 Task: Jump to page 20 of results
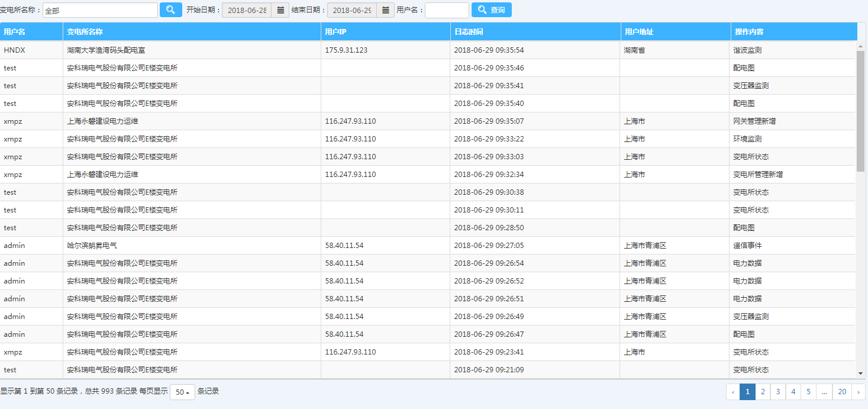pos(841,392)
